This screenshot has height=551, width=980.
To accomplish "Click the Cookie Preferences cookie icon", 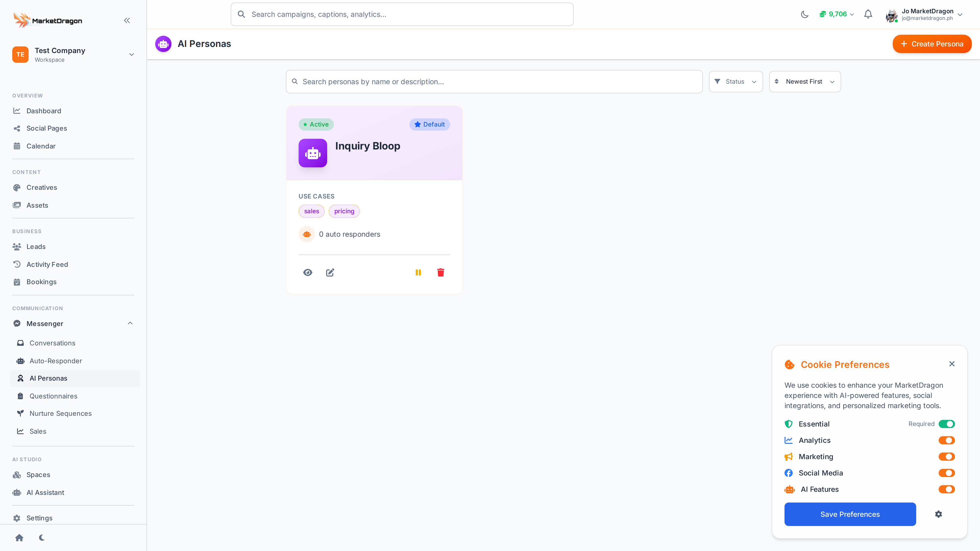I will tap(789, 365).
